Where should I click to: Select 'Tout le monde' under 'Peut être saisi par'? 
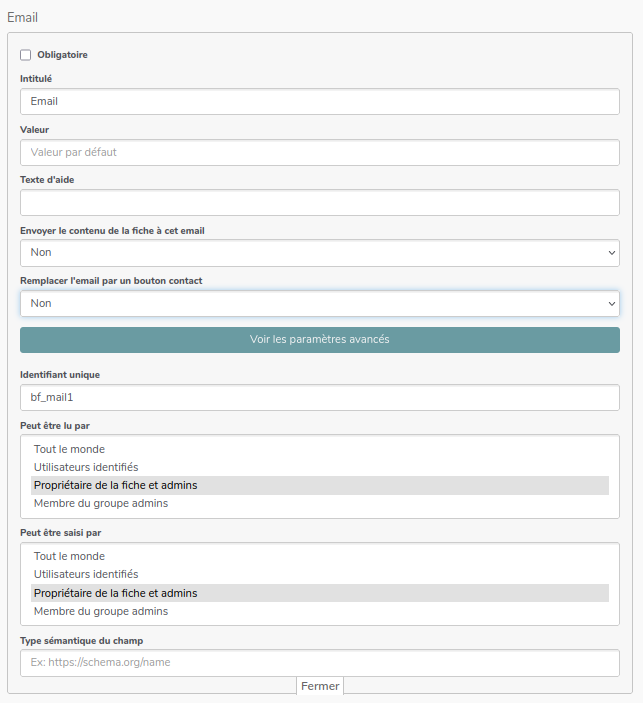[69, 556]
